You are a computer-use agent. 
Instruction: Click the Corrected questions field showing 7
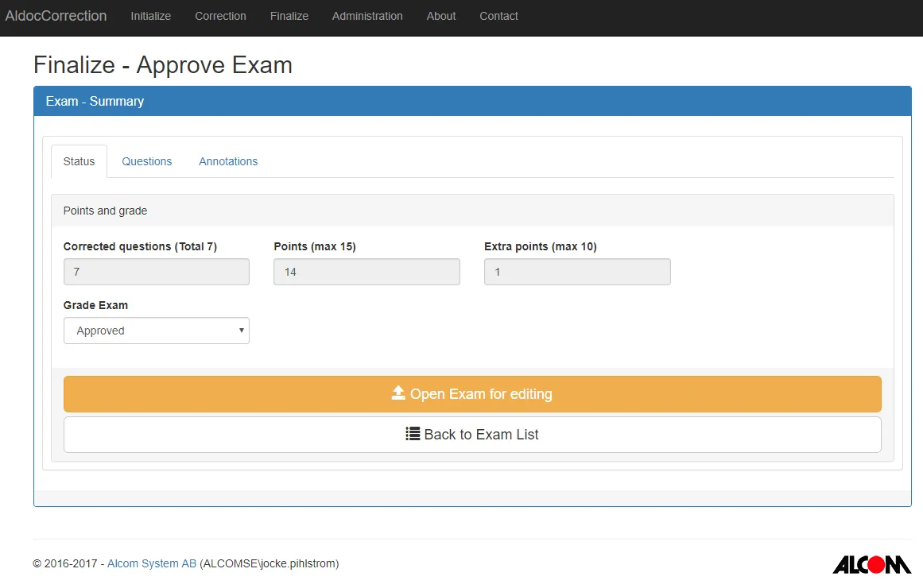(x=157, y=272)
